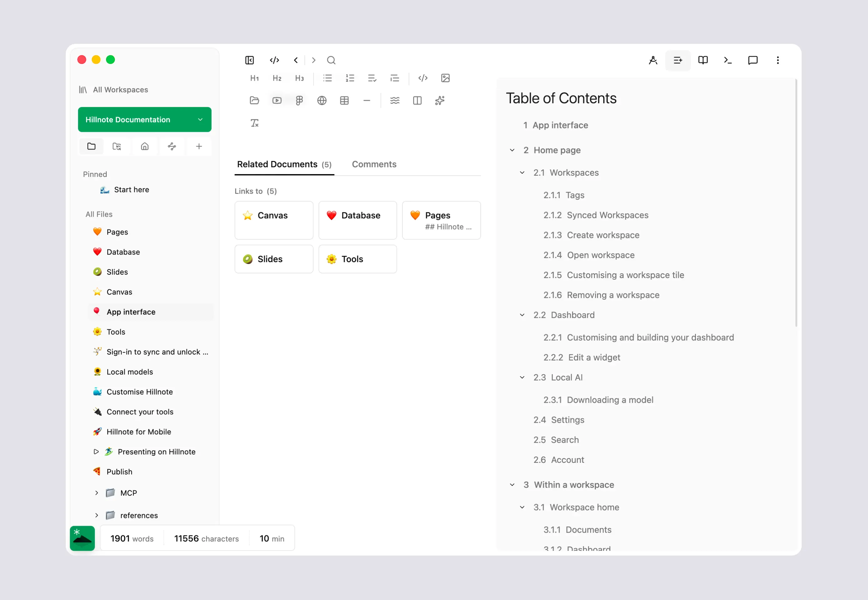
Task: Switch to source code view icon
Action: tap(274, 60)
